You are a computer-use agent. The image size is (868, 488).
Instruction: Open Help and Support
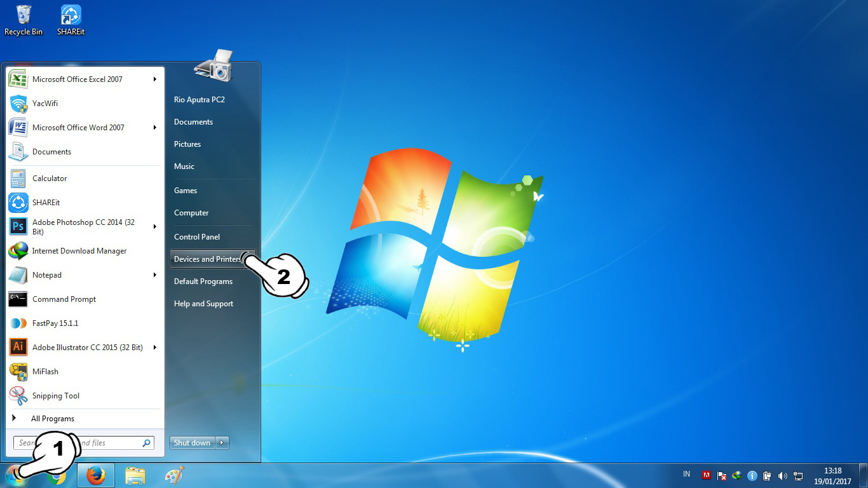214,304
